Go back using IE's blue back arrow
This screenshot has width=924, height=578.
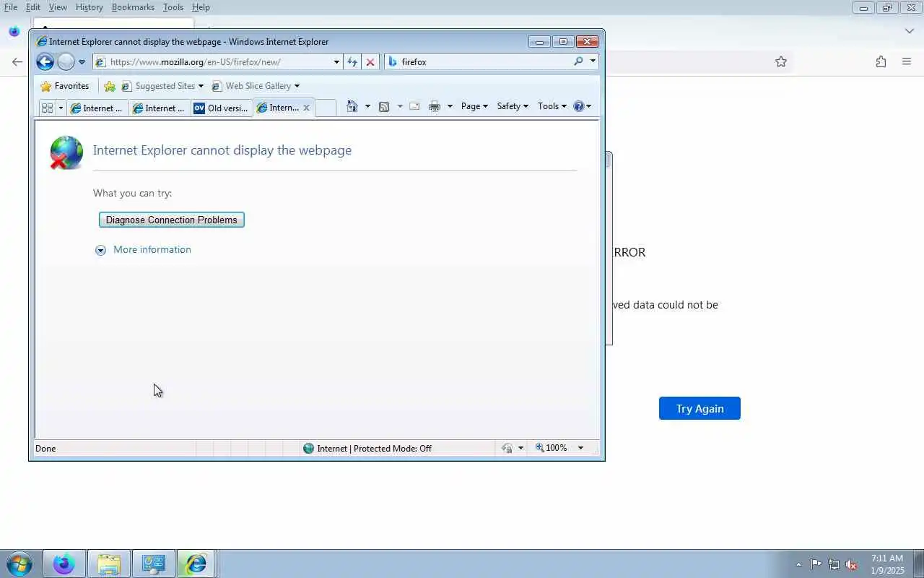pyautogui.click(x=45, y=62)
